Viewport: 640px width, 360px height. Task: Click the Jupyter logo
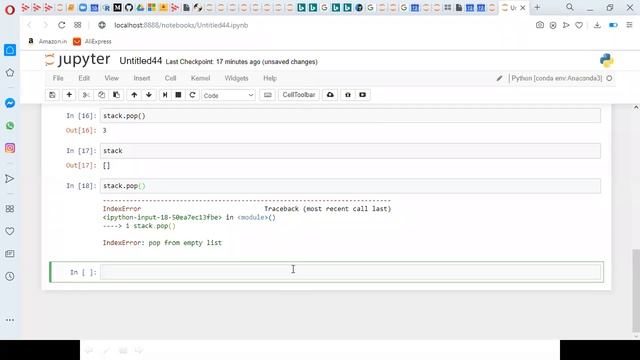click(78, 60)
